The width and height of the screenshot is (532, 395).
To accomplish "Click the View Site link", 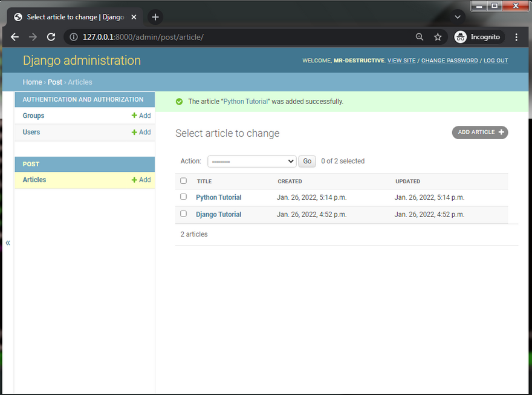I will 401,60.
